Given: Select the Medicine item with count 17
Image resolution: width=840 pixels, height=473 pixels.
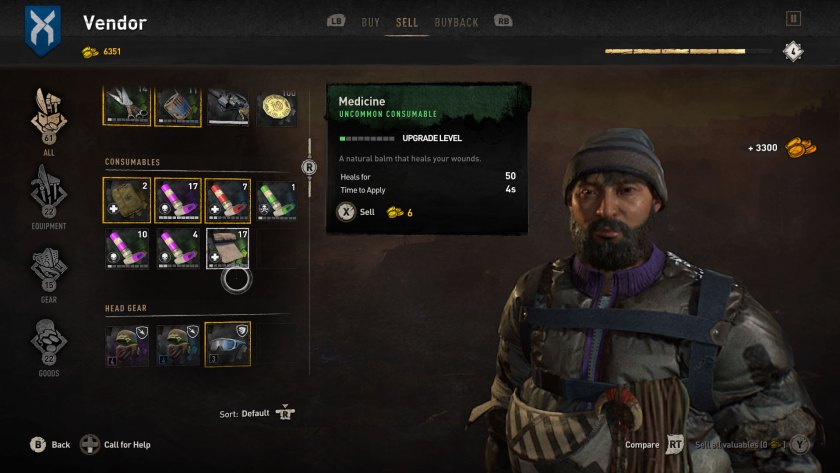Looking at the screenshot, I should [228, 248].
